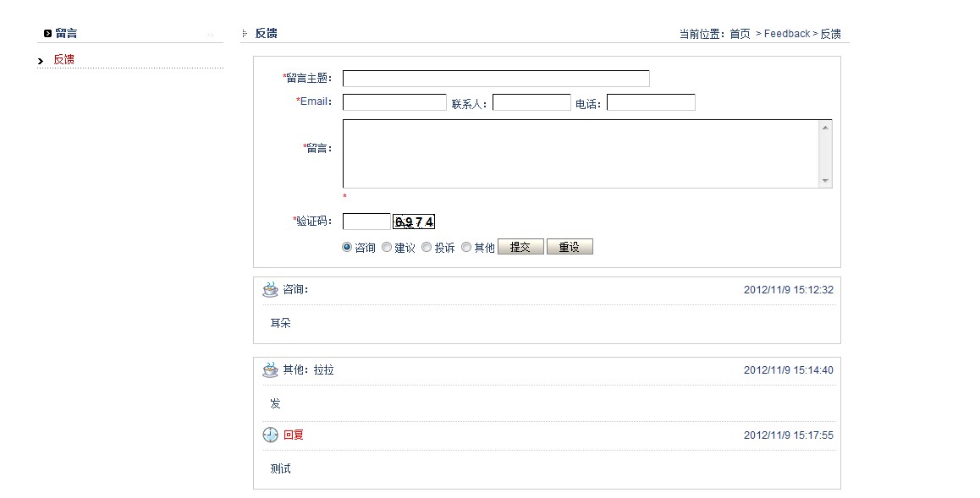980x498 pixels.
Task: Go to Feedback breadcrumb link
Action: pos(787,34)
